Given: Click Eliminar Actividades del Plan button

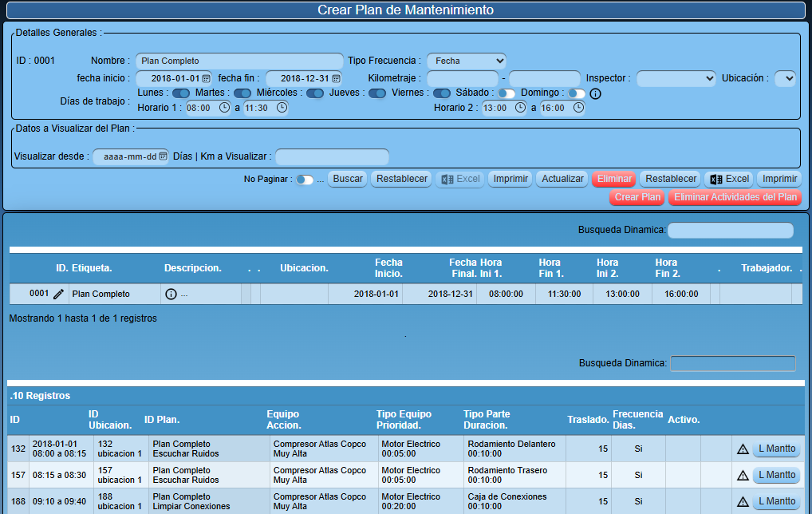Looking at the screenshot, I should tap(735, 197).
